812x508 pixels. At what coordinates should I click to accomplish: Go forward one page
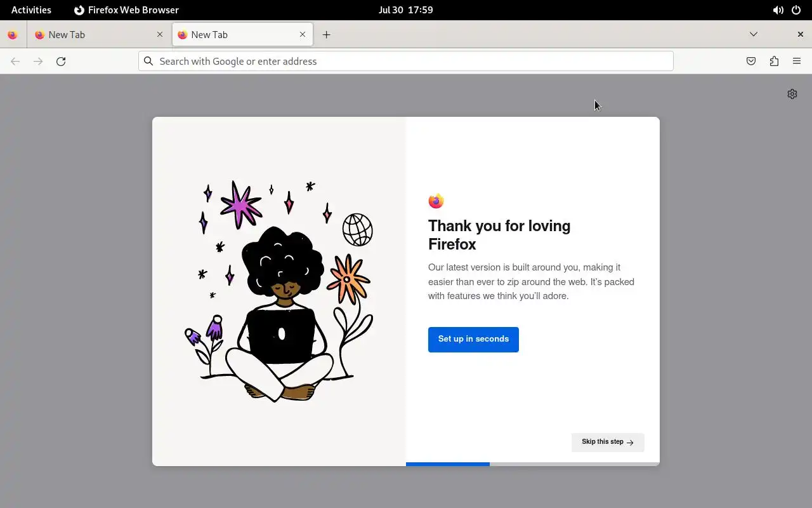(38, 62)
